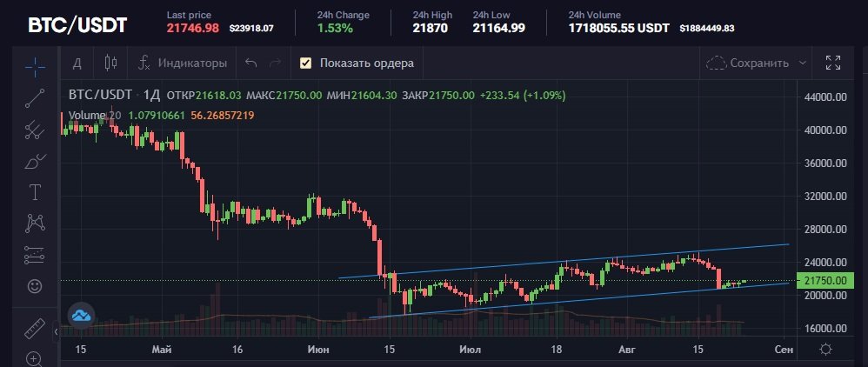Screen dimensions: 868x367
Task: Click the 24h High value 21870
Action: pos(431,28)
